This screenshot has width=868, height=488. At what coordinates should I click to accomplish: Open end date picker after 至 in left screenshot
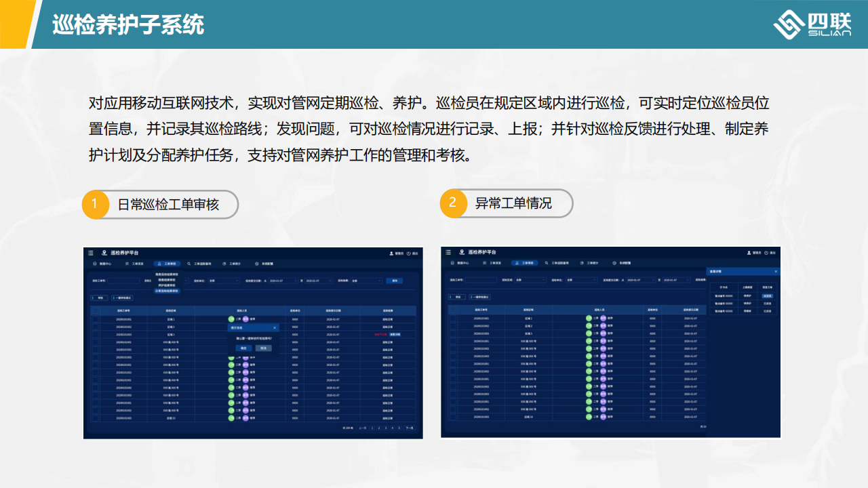point(319,281)
